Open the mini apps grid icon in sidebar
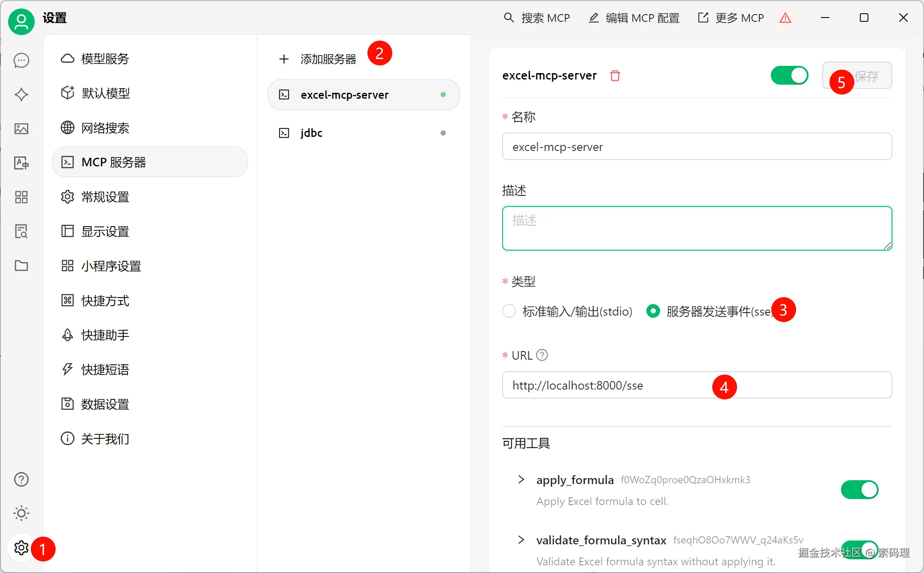Image resolution: width=924 pixels, height=573 pixels. [x=21, y=197]
